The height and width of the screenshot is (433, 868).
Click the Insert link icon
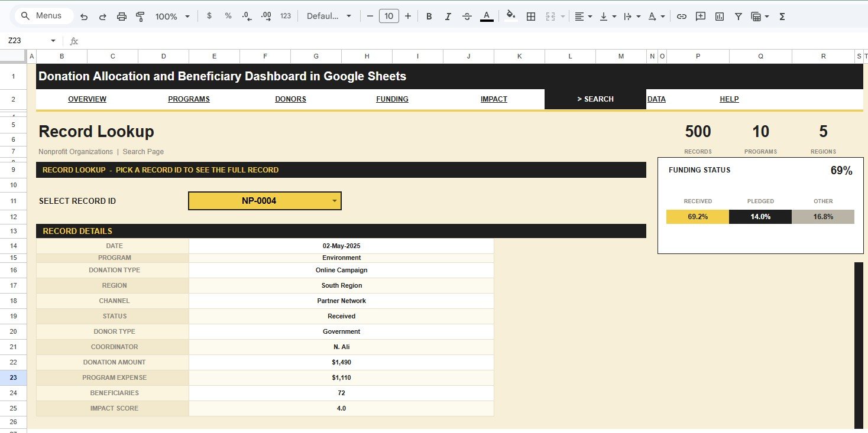click(x=682, y=17)
